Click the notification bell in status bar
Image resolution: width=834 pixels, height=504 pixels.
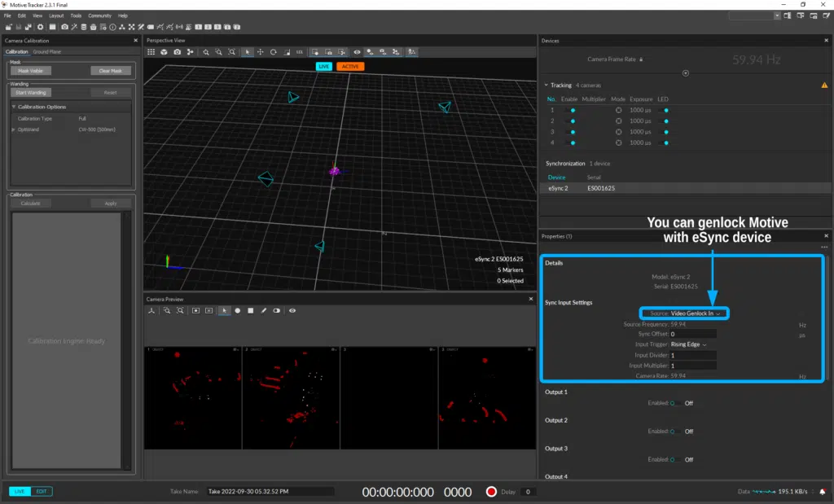click(x=823, y=492)
